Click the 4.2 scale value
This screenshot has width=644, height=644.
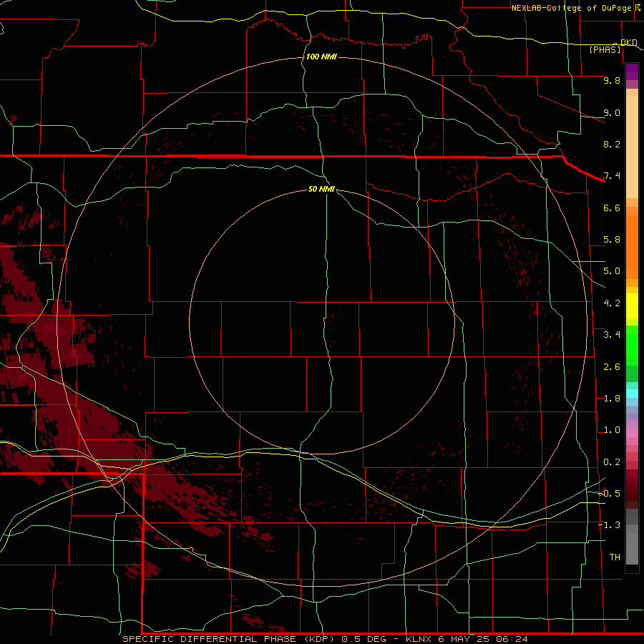612,303
